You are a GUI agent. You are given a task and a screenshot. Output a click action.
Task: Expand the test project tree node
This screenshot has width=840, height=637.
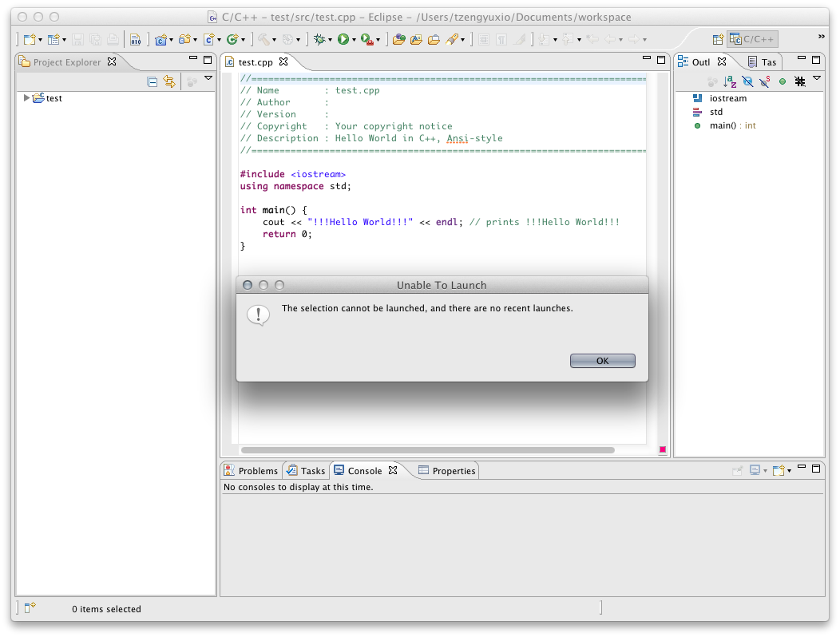26,98
